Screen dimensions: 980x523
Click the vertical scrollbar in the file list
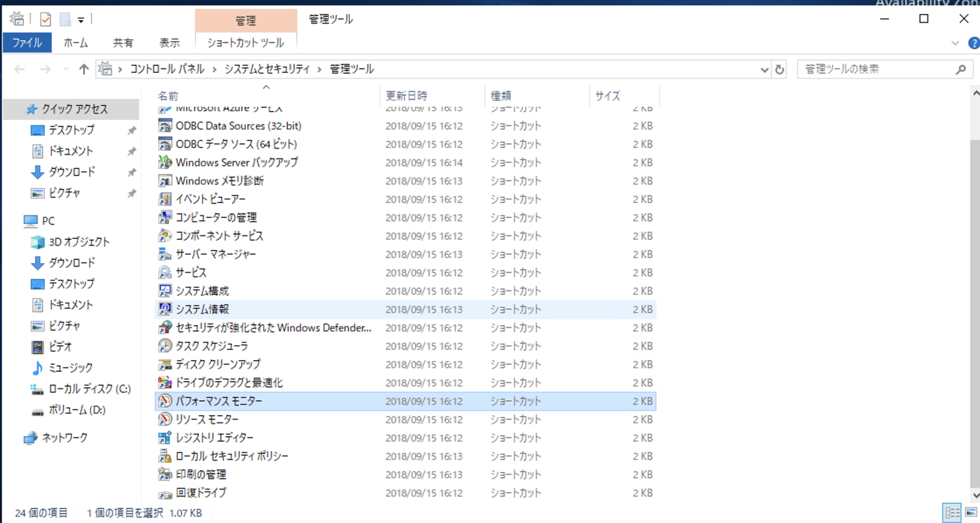point(975,311)
